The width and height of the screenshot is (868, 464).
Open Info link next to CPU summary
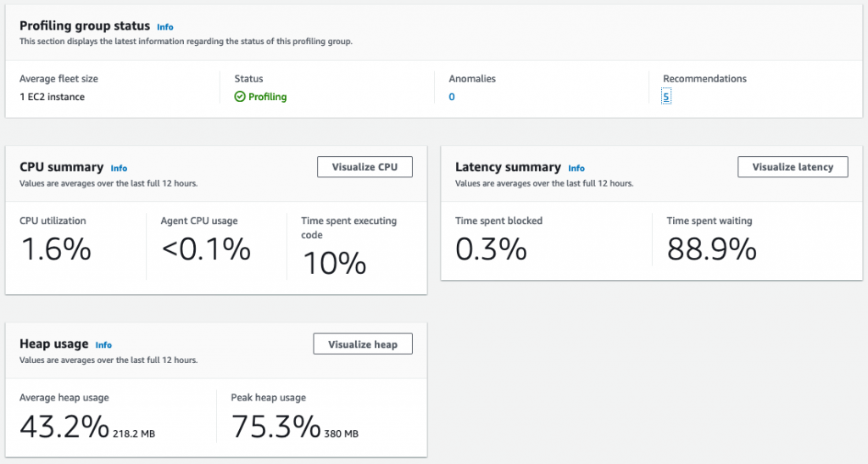tap(119, 168)
